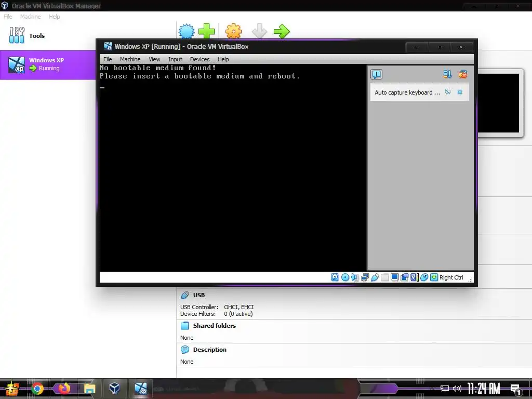532x399 pixels.
Task: Open the Devices menu in the VM window
Action: 200,59
